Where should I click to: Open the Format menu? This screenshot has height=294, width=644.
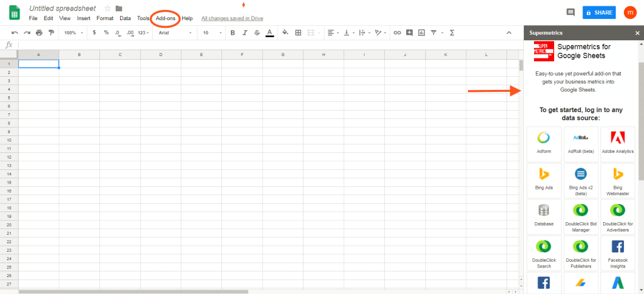click(x=105, y=18)
